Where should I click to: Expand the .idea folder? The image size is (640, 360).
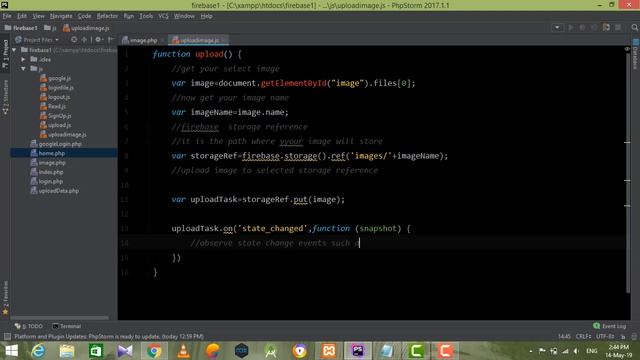(x=23, y=59)
